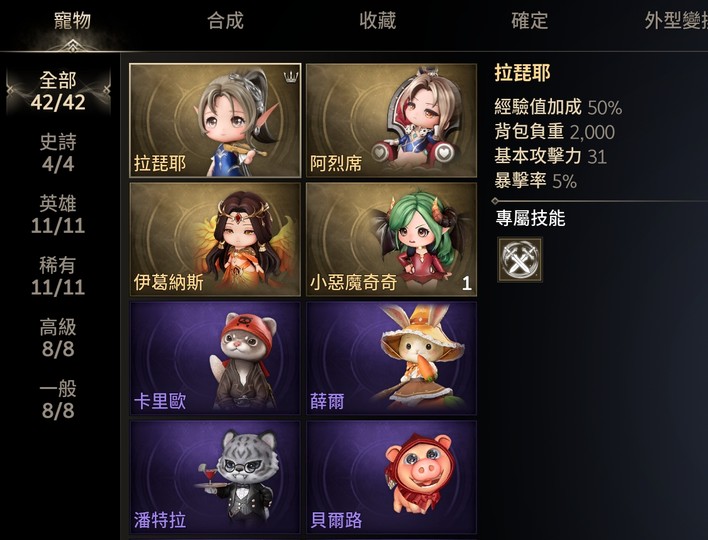
Task: Click the crown icon on 拉琵耶 card
Action: (289, 77)
